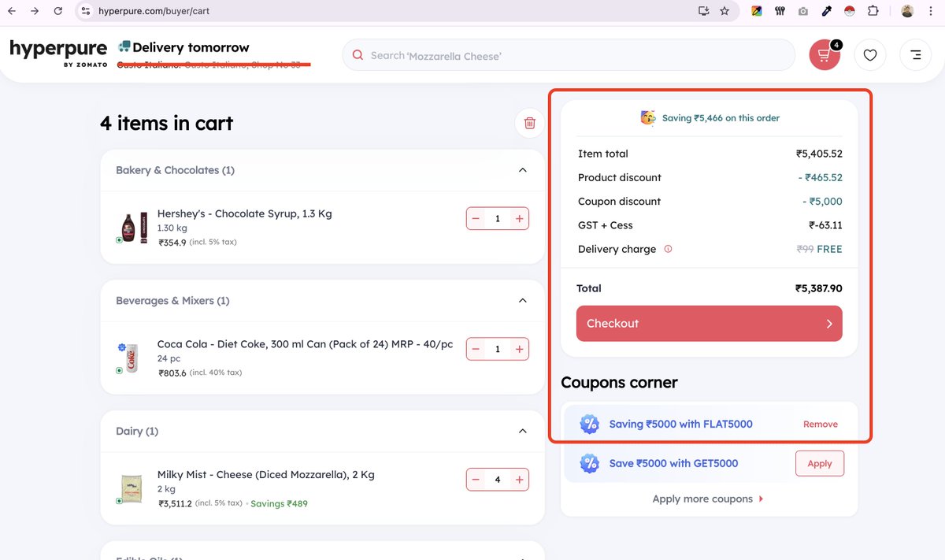Open site information icon in address bar
The height and width of the screenshot is (560, 945).
pos(86,11)
